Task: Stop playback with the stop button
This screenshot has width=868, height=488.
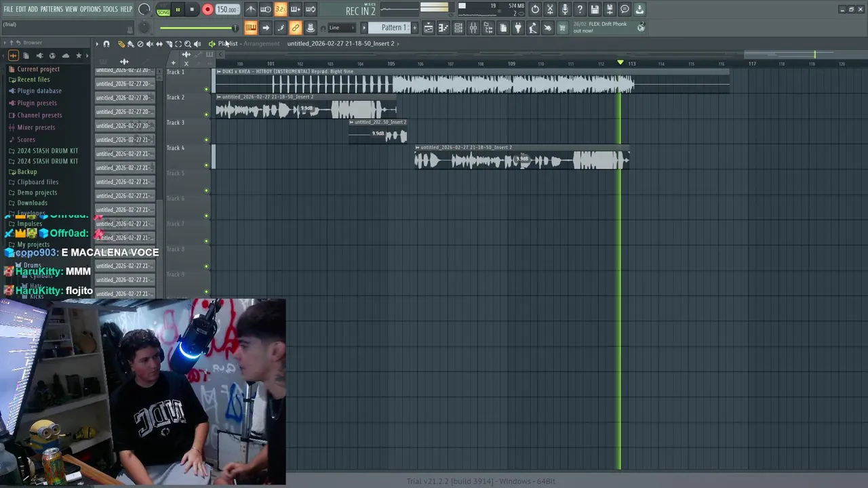Action: click(193, 9)
